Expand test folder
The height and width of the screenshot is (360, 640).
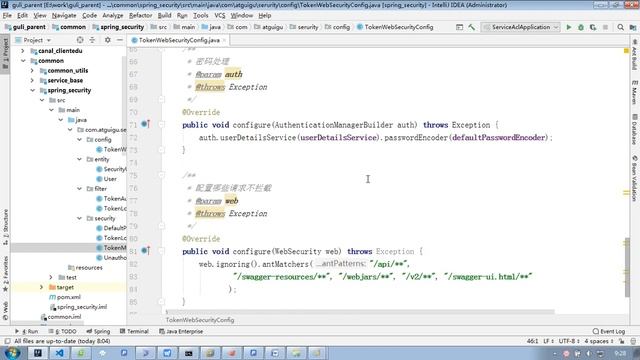51,278
